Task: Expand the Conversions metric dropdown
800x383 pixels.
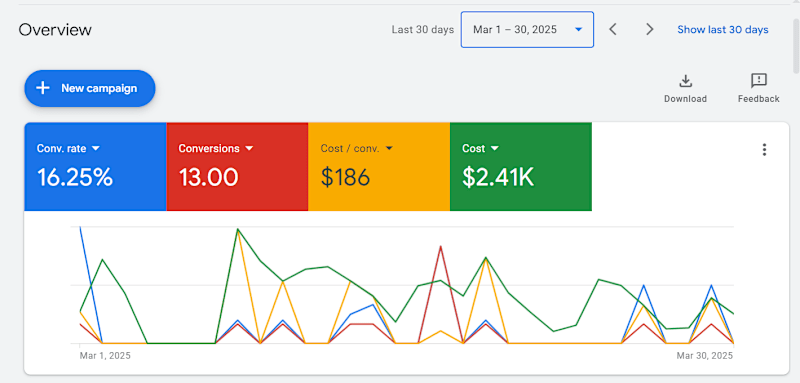Action: click(x=249, y=148)
